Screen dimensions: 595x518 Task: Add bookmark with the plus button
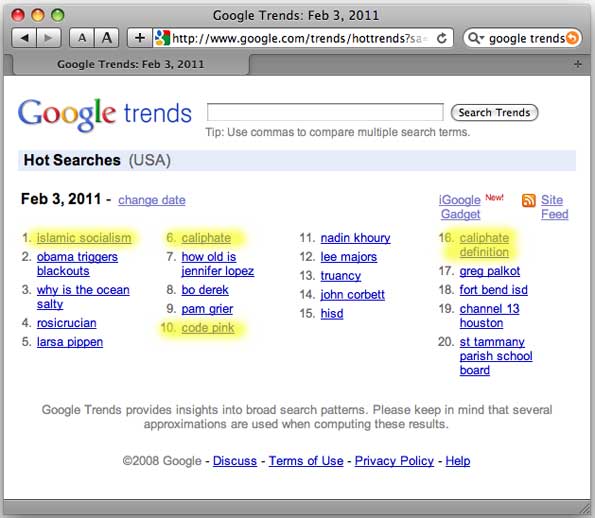140,38
